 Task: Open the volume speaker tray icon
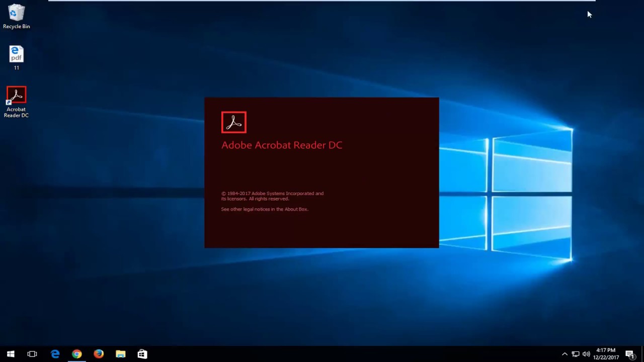pyautogui.click(x=586, y=354)
